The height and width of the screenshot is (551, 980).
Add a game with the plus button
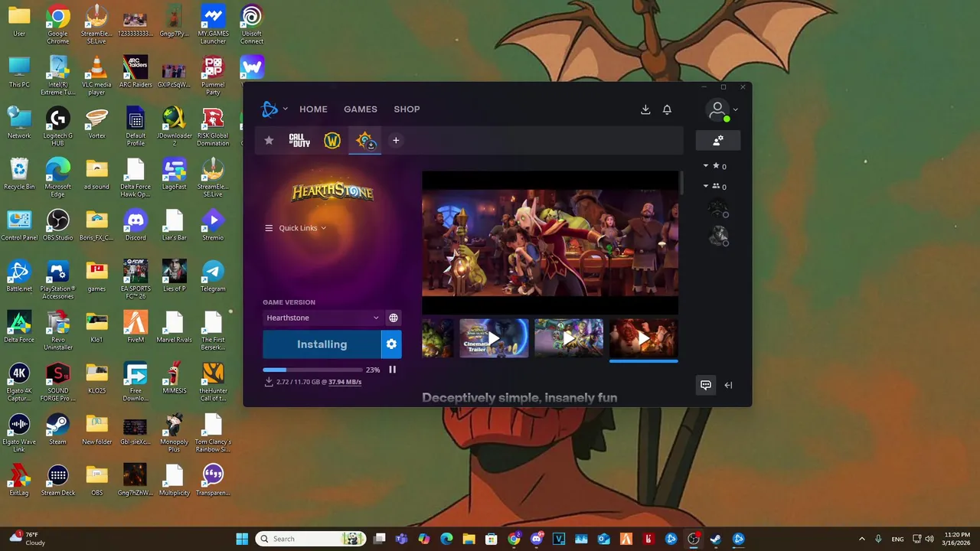396,141
